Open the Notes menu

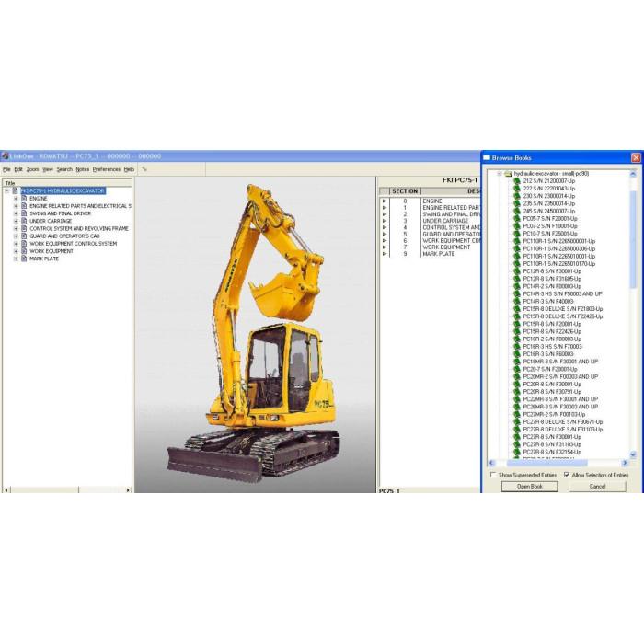[x=83, y=169]
